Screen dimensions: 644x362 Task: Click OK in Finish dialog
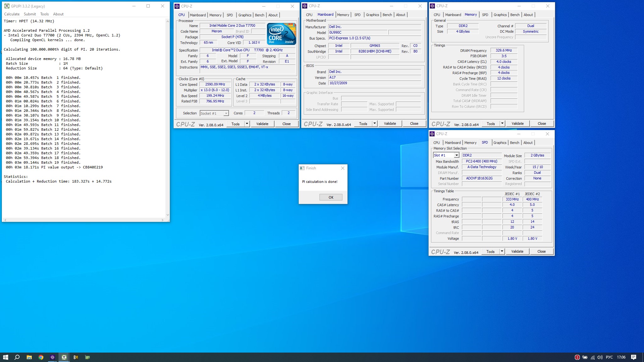click(331, 197)
